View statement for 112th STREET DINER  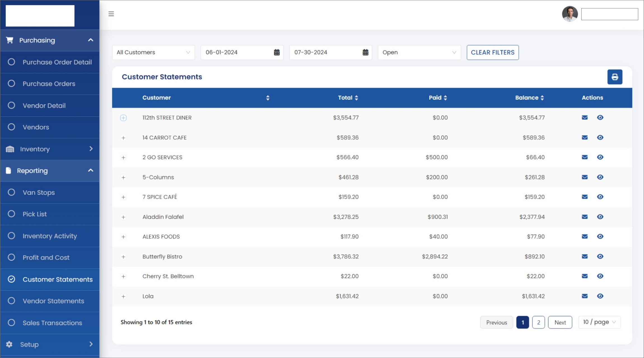point(600,117)
